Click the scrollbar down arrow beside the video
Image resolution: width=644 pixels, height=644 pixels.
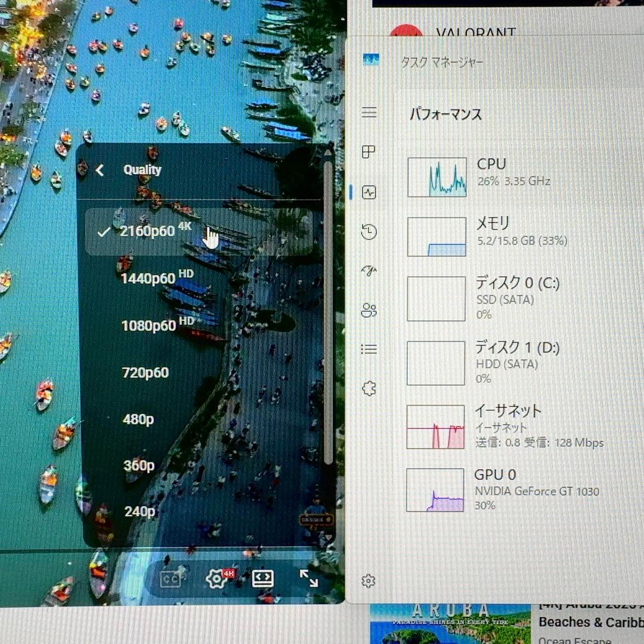pos(329,538)
